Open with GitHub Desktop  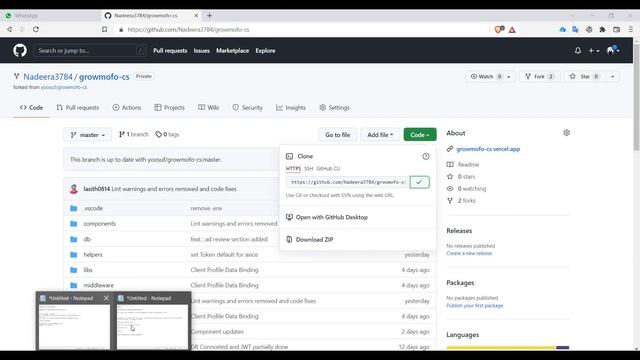point(327,217)
